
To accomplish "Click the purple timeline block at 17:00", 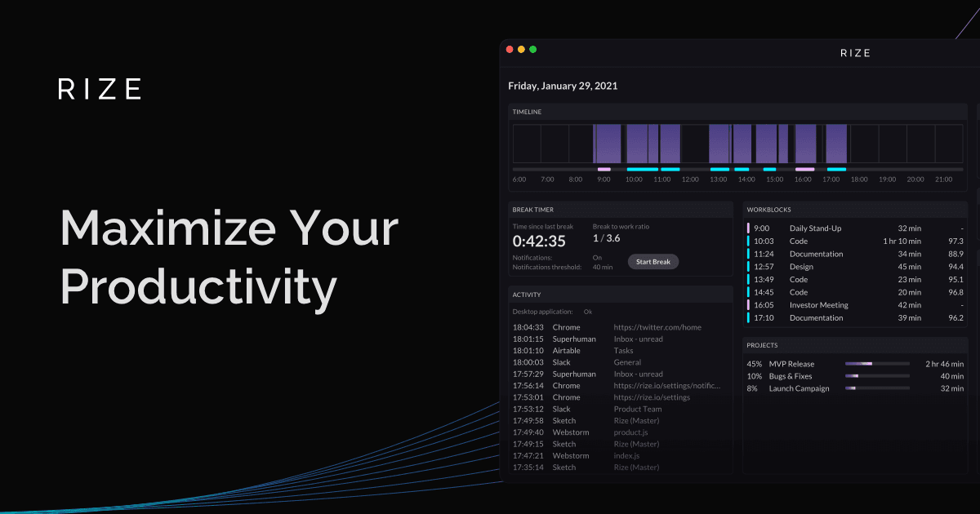I will click(835, 144).
